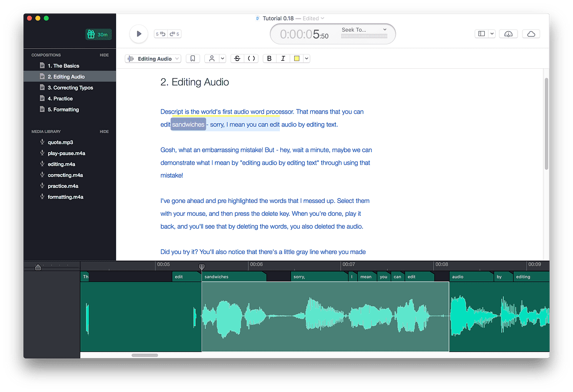Click the sandwiches word clip in timeline
This screenshot has height=392, width=573.
[x=234, y=276]
